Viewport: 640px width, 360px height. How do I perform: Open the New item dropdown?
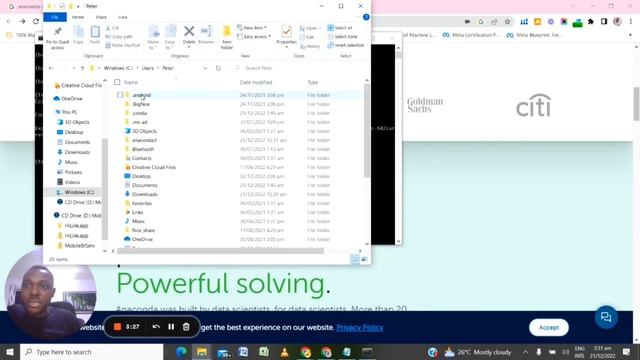pos(252,28)
